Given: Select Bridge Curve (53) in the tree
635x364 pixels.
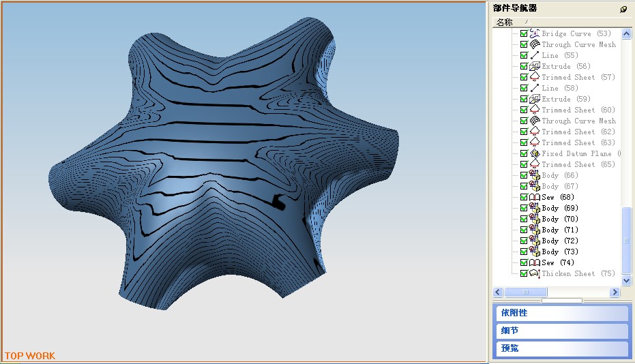Looking at the screenshot, I should (576, 33).
